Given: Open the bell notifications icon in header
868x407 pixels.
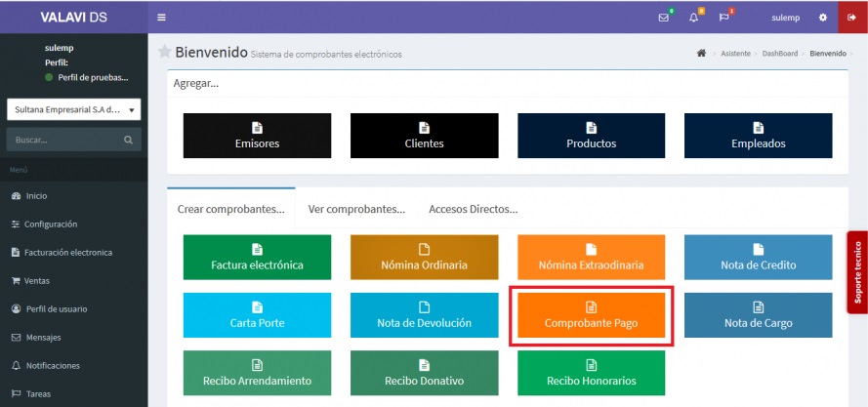Looking at the screenshot, I should [694, 18].
